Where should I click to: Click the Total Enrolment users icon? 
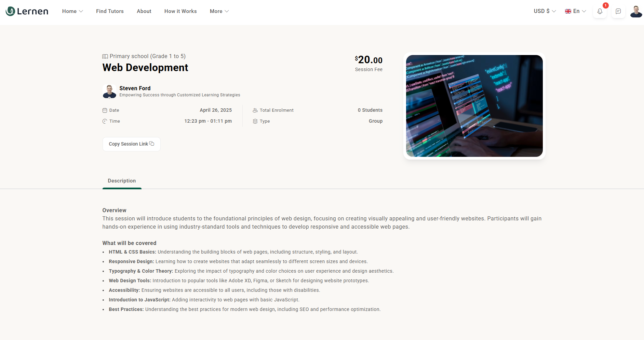point(255,110)
